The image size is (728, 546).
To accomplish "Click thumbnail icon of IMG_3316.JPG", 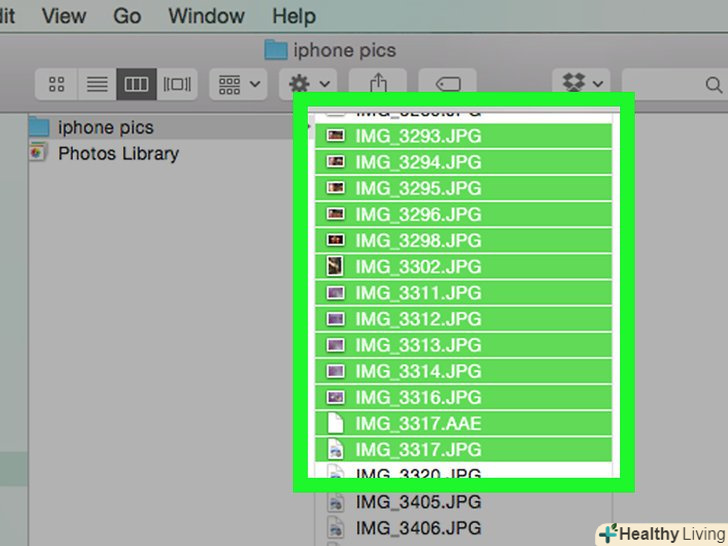I will pyautogui.click(x=335, y=397).
